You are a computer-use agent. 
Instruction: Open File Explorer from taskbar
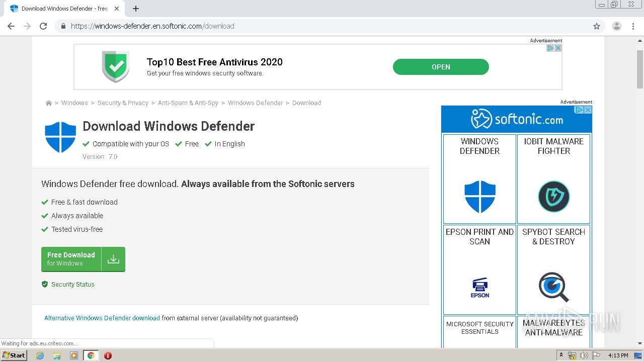(57, 355)
